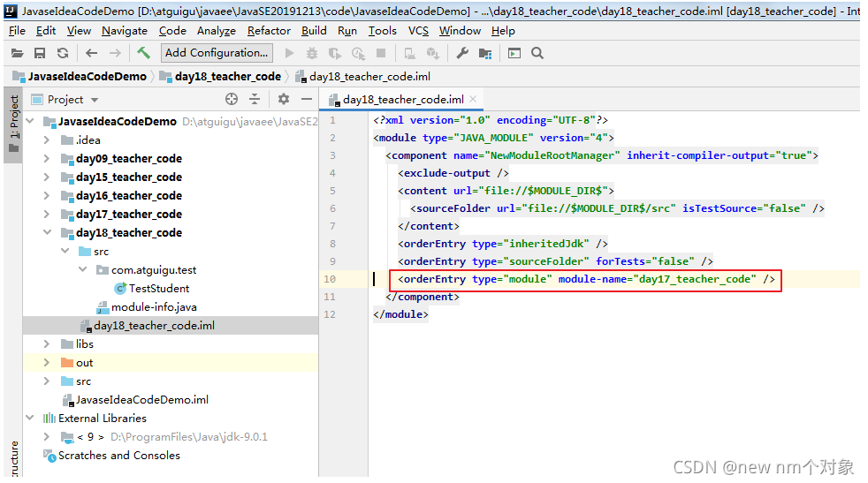This screenshot has height=483, width=868.
Task: Click the orderEntry day17_teacher_code code line
Action: 586,279
